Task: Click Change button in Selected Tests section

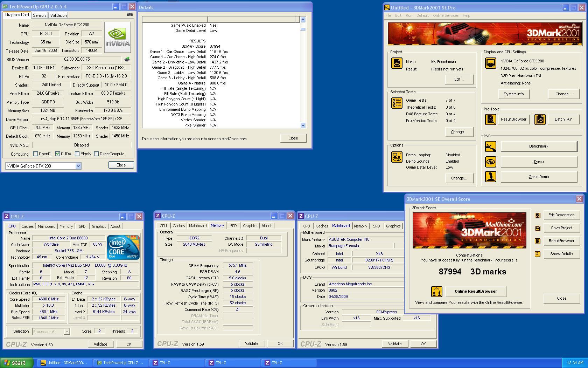Action: [458, 132]
